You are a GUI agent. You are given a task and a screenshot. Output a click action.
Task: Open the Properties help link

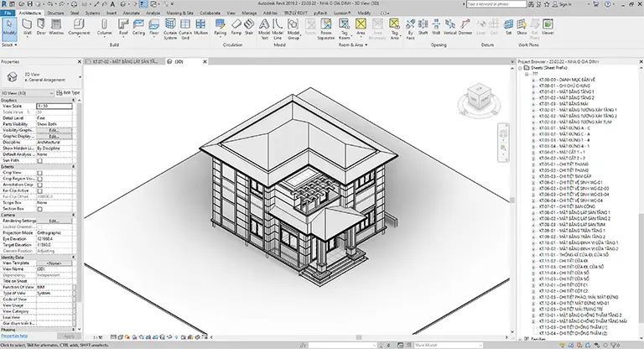click(14, 336)
